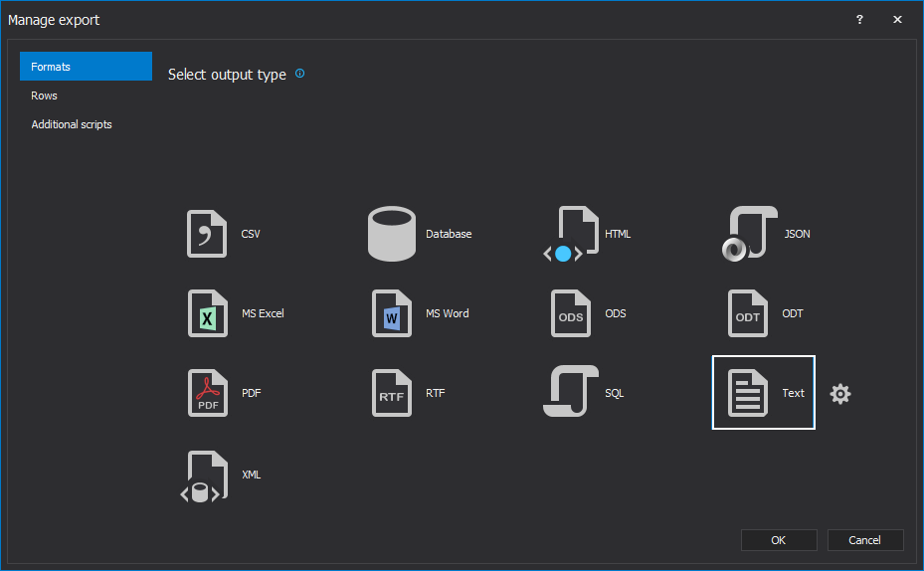Click the info icon beside Select output type
Image resolution: width=924 pixels, height=571 pixels.
point(300,74)
